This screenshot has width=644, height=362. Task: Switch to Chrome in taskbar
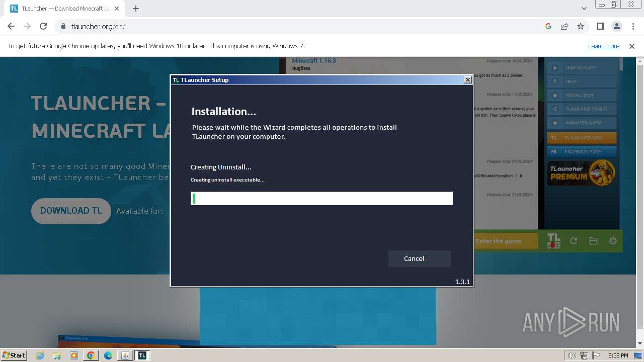coord(91,355)
